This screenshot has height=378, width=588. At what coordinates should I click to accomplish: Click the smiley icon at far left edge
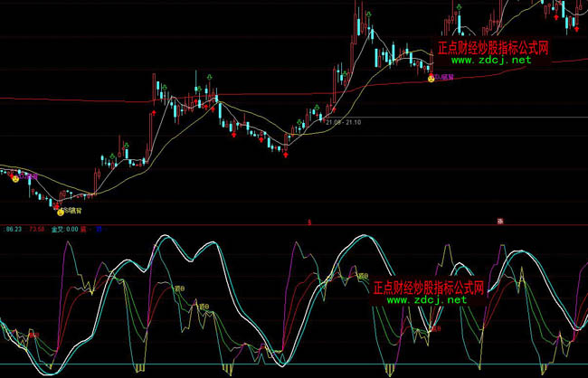[x=14, y=179]
